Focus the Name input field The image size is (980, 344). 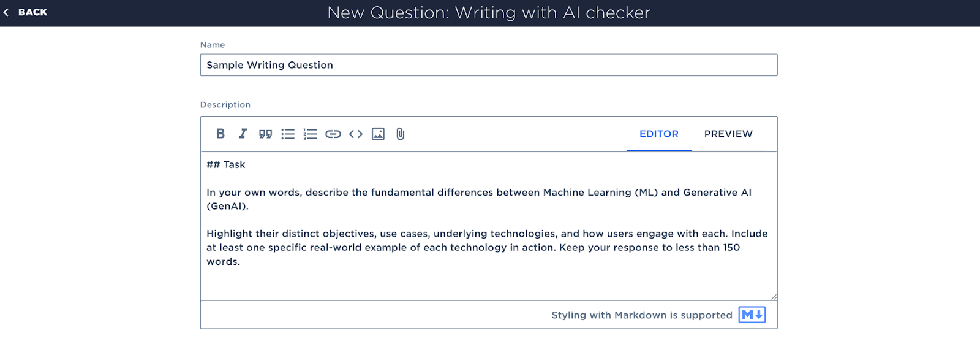click(489, 65)
